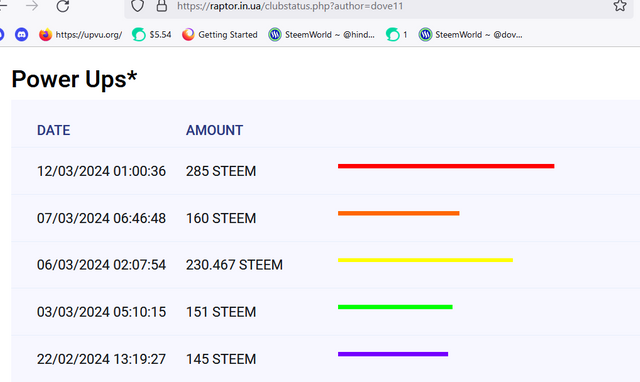This screenshot has height=382, width=640.
Task: Click the Power Ups* heading
Action: pyautogui.click(x=74, y=79)
